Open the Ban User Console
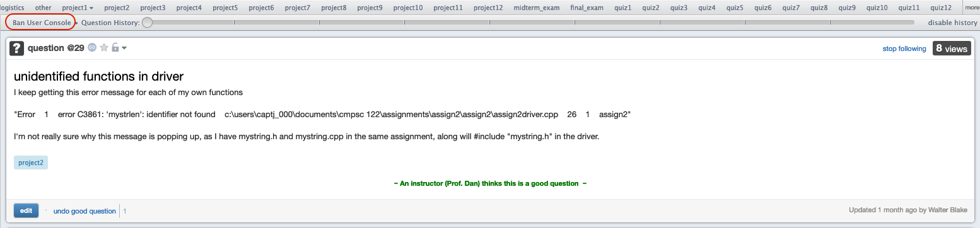 pos(42,22)
